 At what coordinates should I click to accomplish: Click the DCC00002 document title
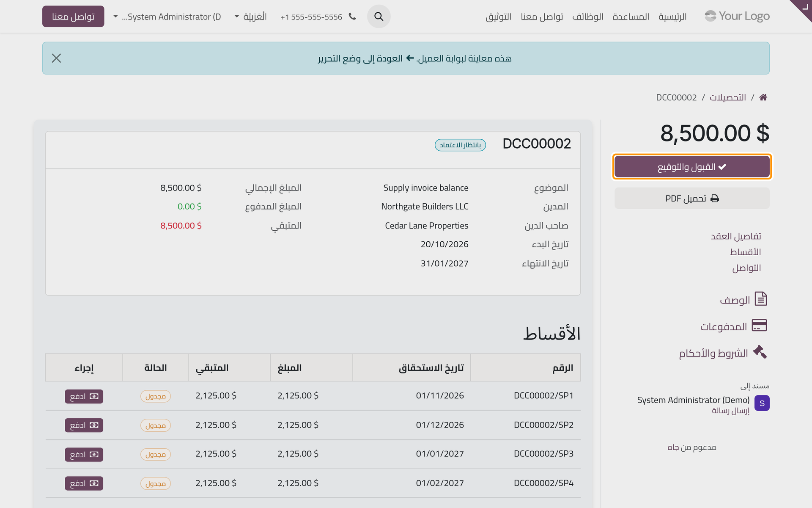tap(537, 144)
